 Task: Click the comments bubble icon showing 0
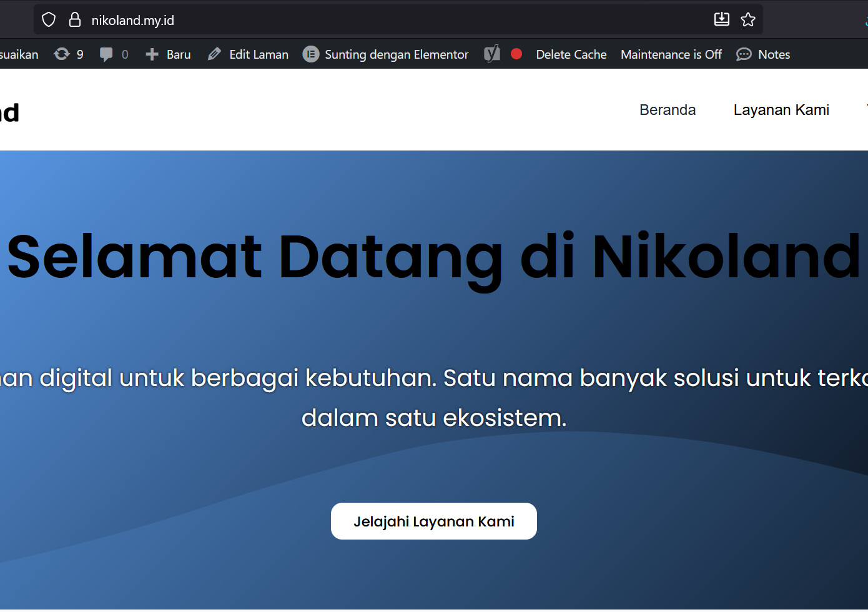coord(106,54)
